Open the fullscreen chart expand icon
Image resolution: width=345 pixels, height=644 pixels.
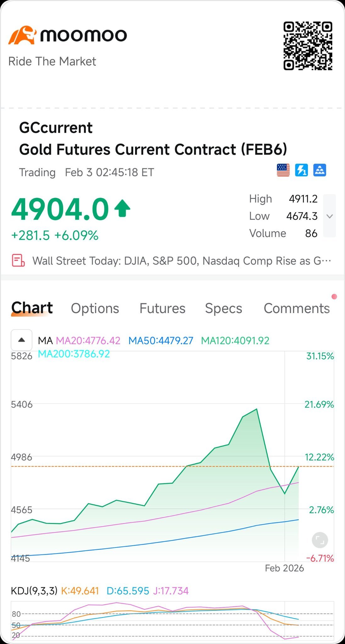click(320, 540)
